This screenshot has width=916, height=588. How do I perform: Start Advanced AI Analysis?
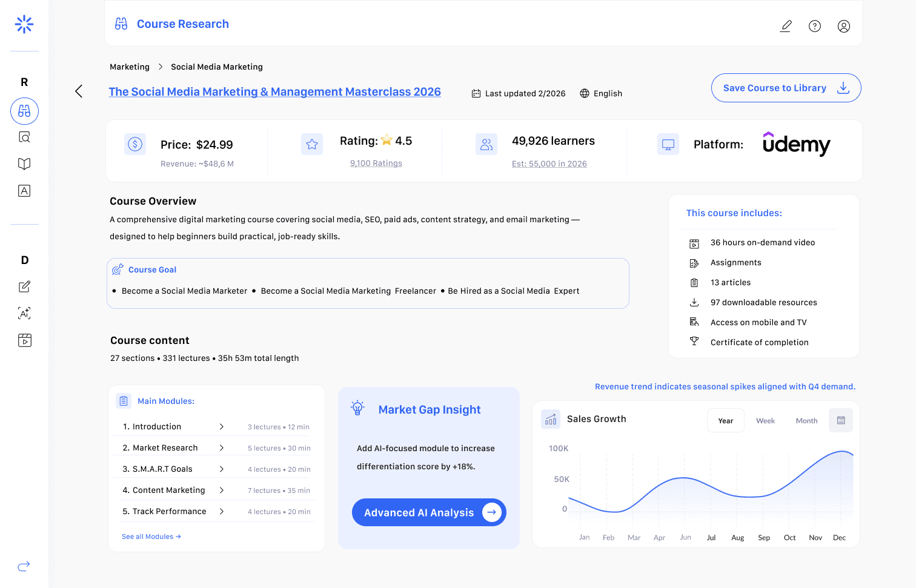click(429, 512)
